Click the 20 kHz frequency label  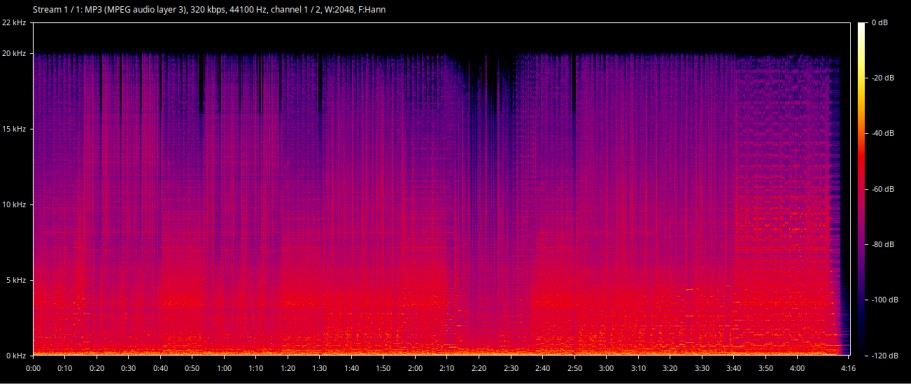pos(13,53)
